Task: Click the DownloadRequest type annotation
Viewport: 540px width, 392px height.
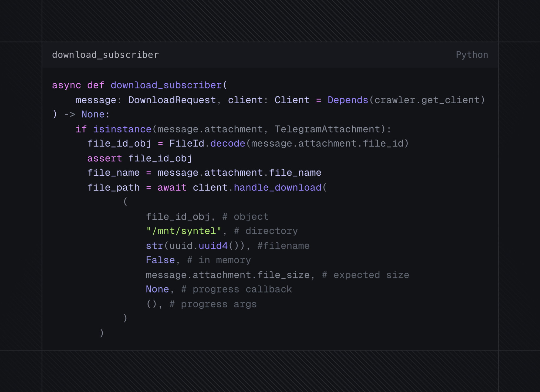Action: (172, 100)
